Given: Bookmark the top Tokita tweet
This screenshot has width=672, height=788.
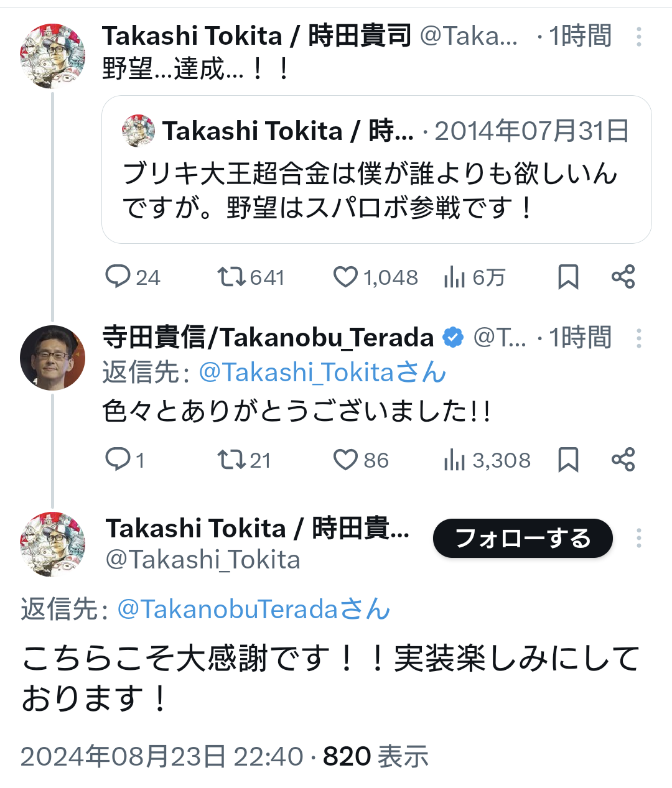Looking at the screenshot, I should pyautogui.click(x=567, y=277).
